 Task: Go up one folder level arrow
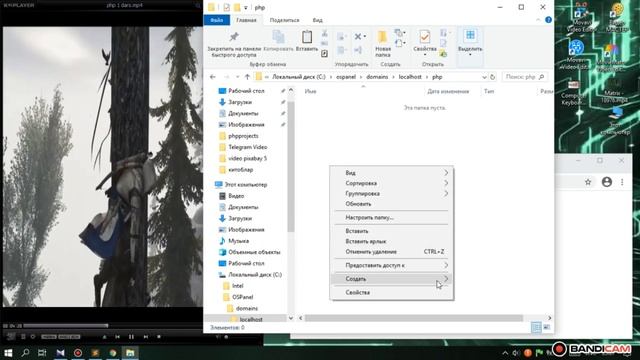pos(247,77)
